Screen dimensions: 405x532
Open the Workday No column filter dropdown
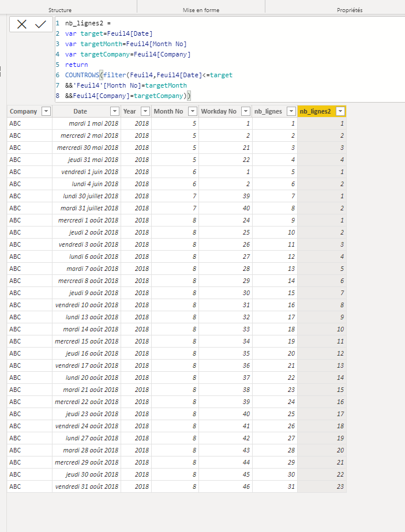[246, 111]
